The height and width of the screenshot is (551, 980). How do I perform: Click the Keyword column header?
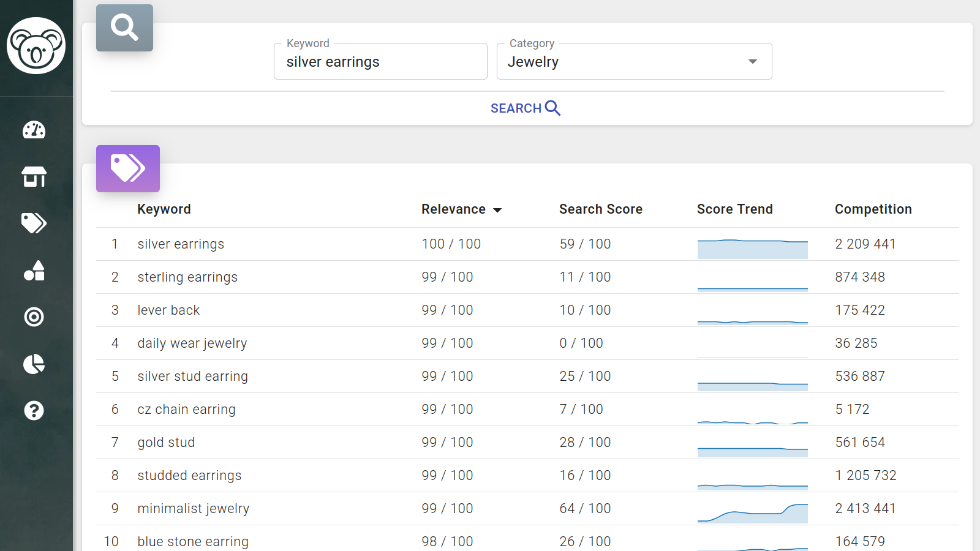click(x=164, y=209)
